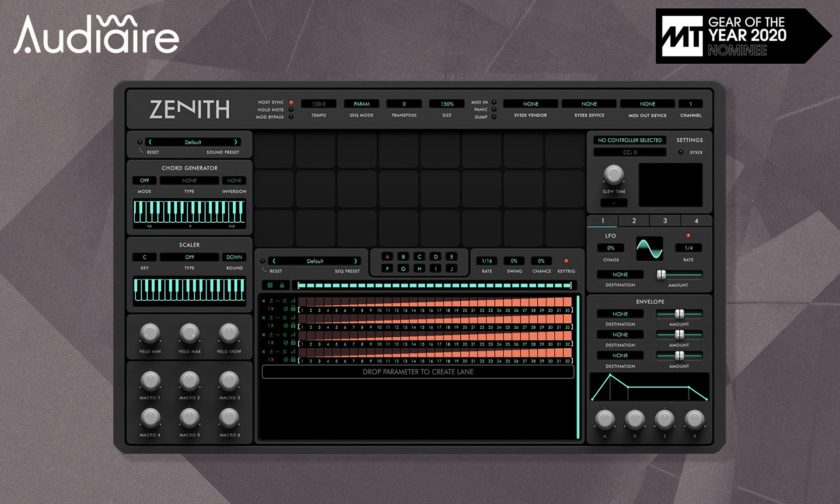Switch to modulation tab 2

pos(634,221)
